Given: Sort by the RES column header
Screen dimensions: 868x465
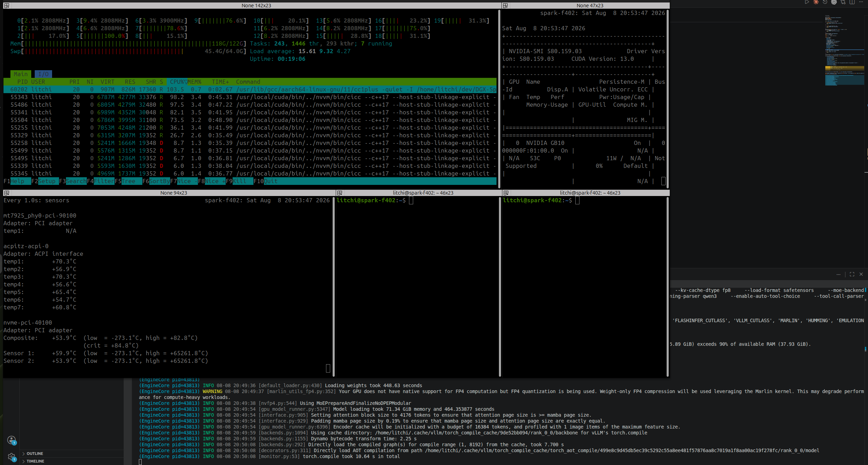Looking at the screenshot, I should (x=130, y=82).
